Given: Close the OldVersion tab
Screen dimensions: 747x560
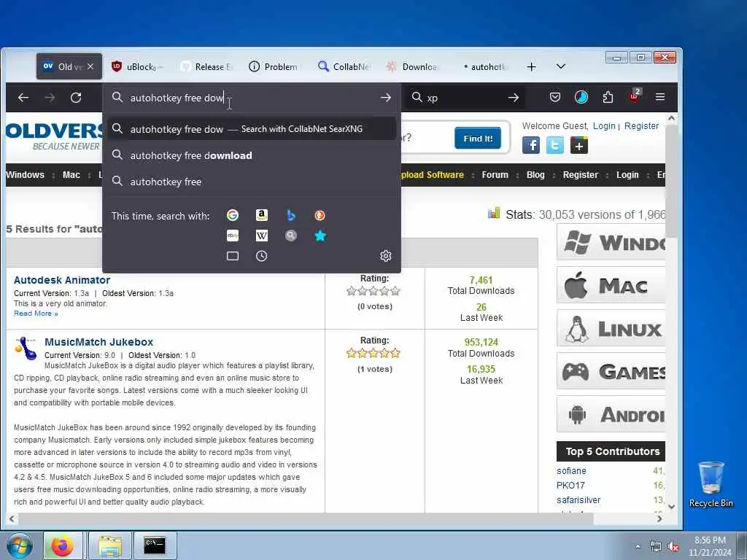Looking at the screenshot, I should [x=90, y=66].
